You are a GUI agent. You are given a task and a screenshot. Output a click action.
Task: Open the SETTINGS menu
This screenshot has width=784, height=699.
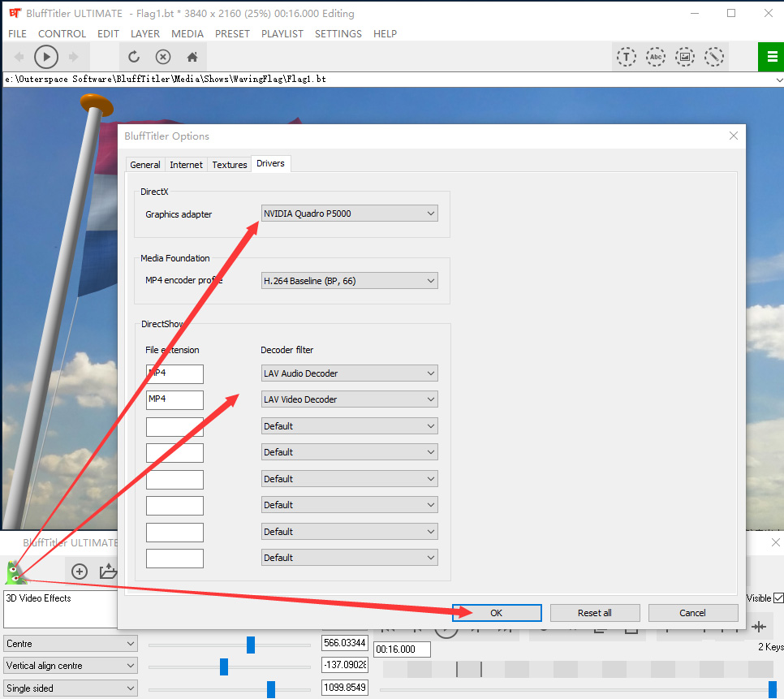[x=338, y=33]
